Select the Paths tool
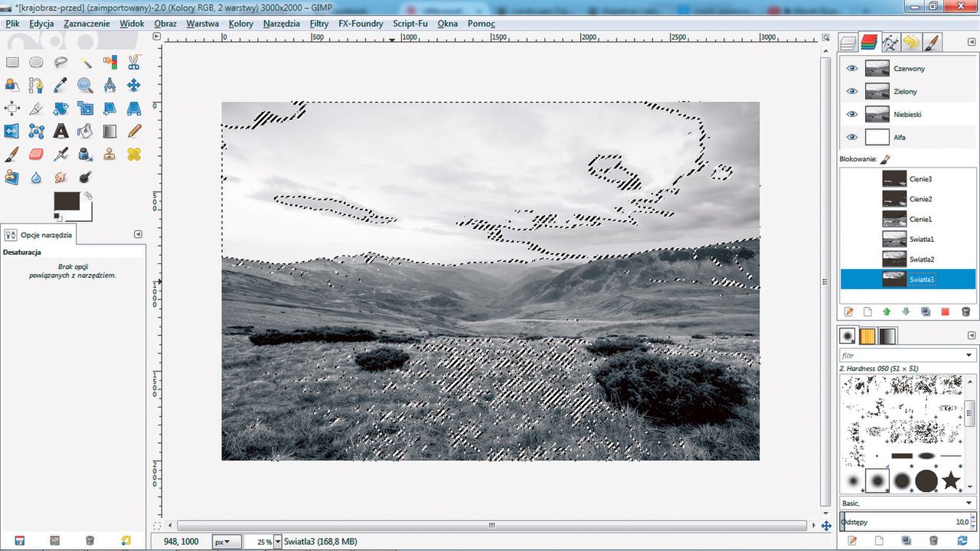 point(36,86)
